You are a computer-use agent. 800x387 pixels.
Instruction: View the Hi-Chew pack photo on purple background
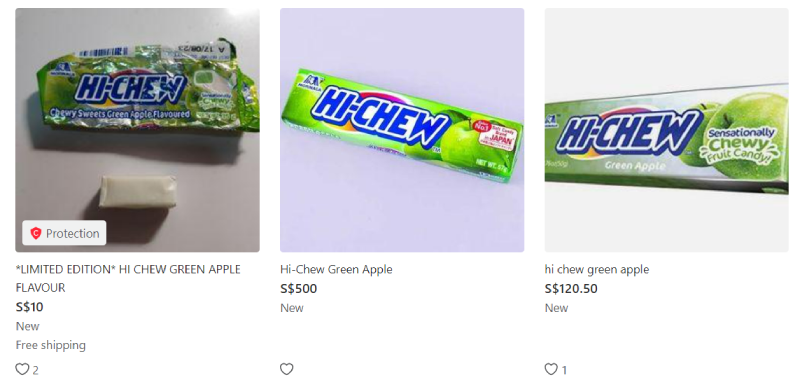402,130
